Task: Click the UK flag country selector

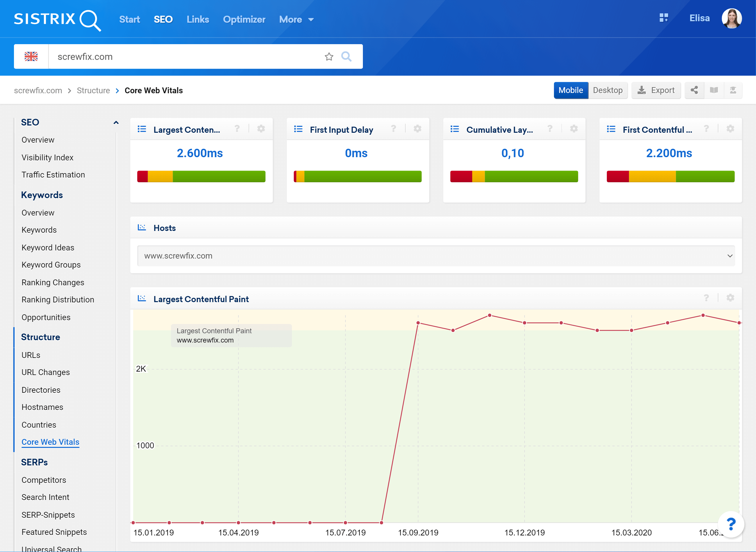Action: point(31,56)
